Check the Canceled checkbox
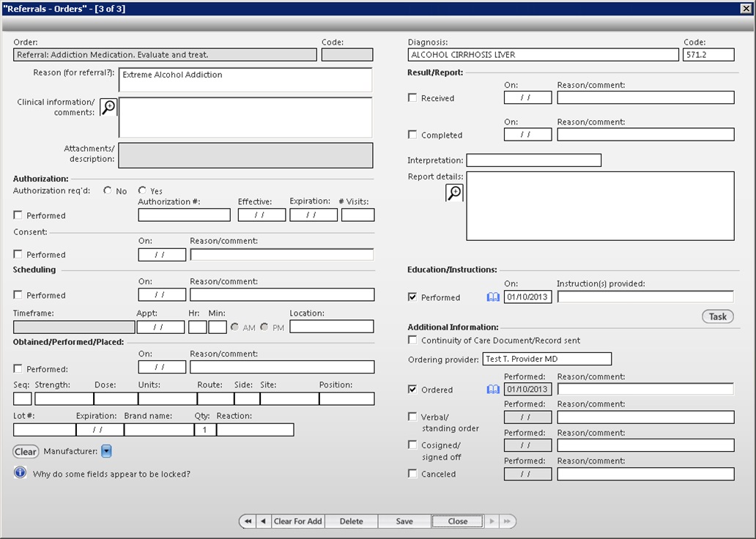This screenshot has height=539, width=756. click(412, 473)
